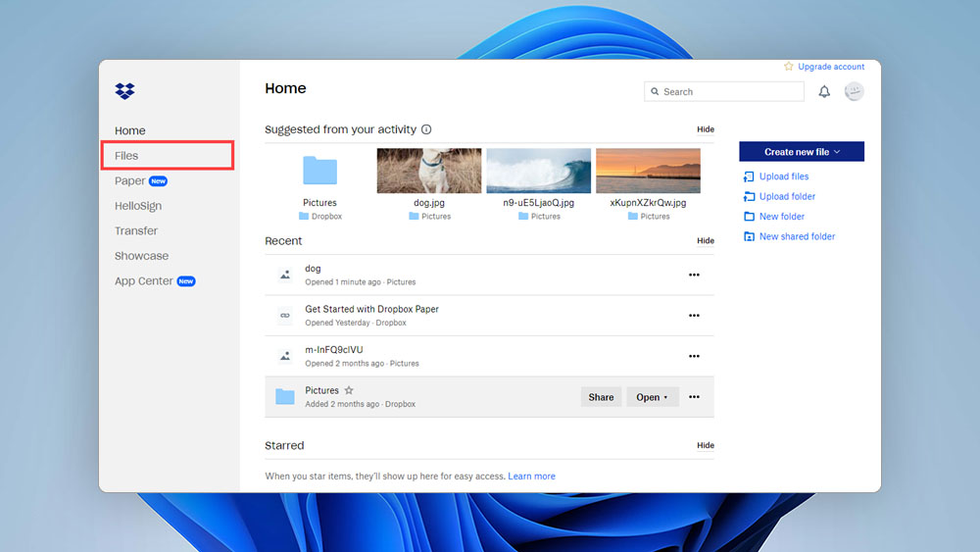Open more options for Get Started with Dropbox Paper
The image size is (980, 552).
pos(694,315)
